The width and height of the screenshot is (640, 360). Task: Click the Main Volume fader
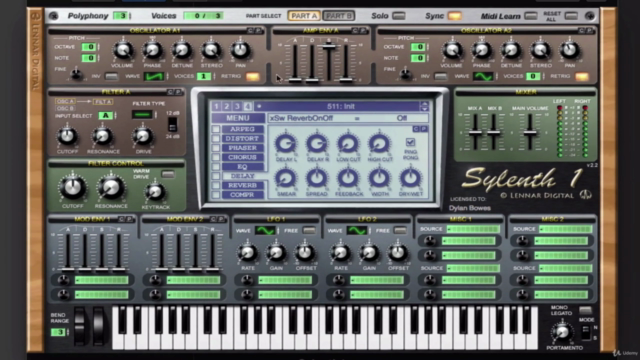(x=530, y=131)
